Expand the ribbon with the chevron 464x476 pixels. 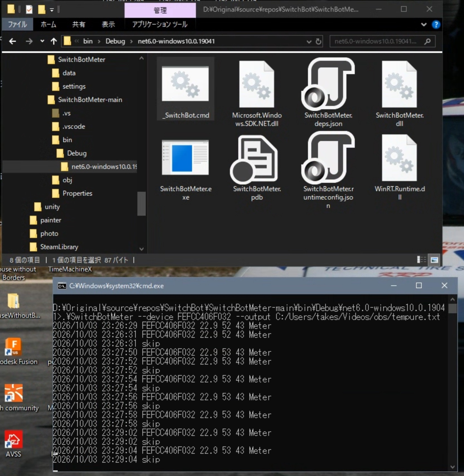[x=424, y=25]
